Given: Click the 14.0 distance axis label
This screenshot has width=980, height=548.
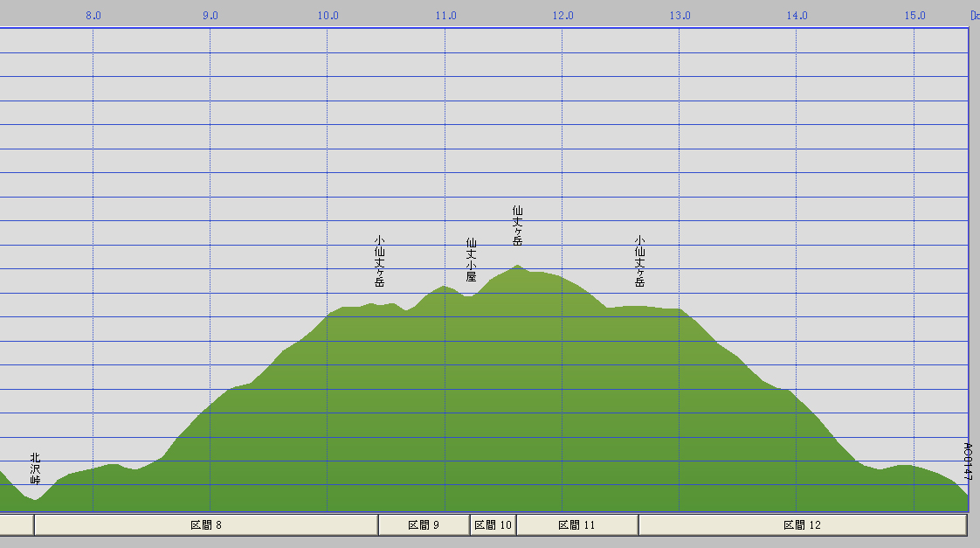Looking at the screenshot, I should click(797, 15).
